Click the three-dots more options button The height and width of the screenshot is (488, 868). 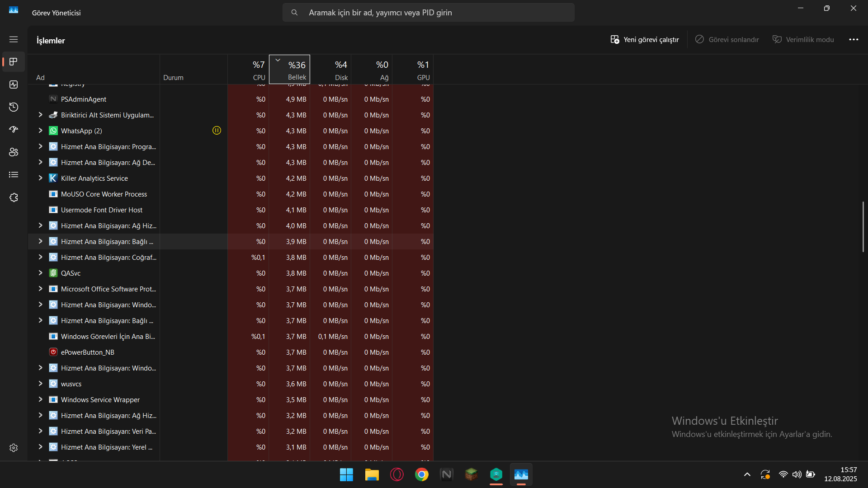pyautogui.click(x=854, y=40)
